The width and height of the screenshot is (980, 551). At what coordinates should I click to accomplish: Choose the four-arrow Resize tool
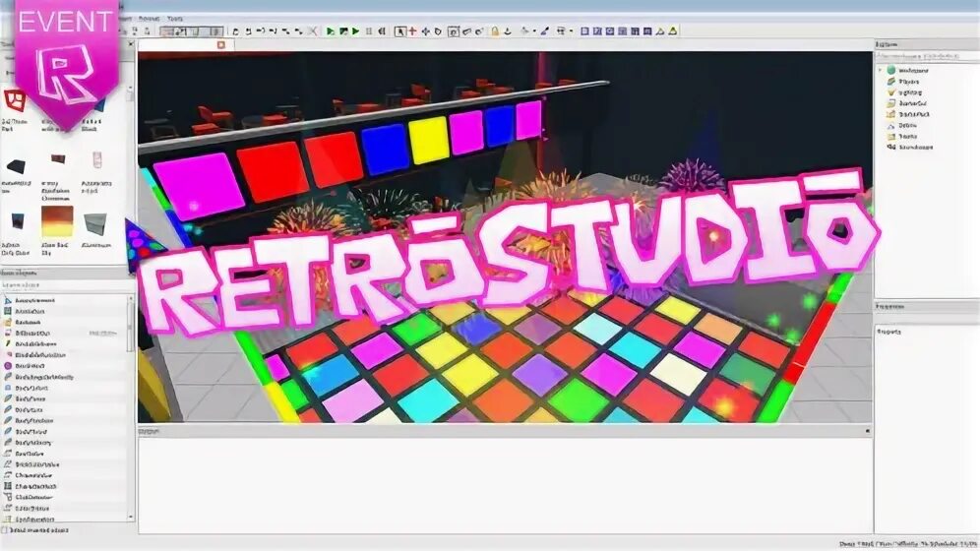426,31
